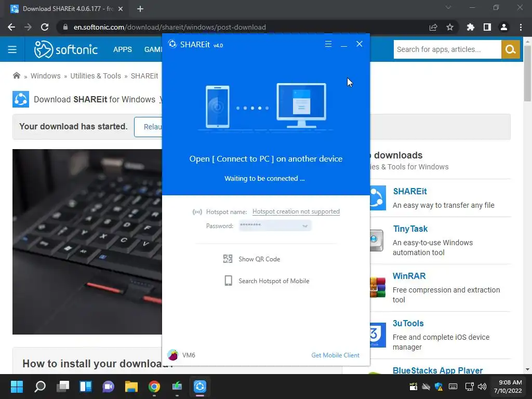Open BlueStacks App Player link

click(437, 370)
